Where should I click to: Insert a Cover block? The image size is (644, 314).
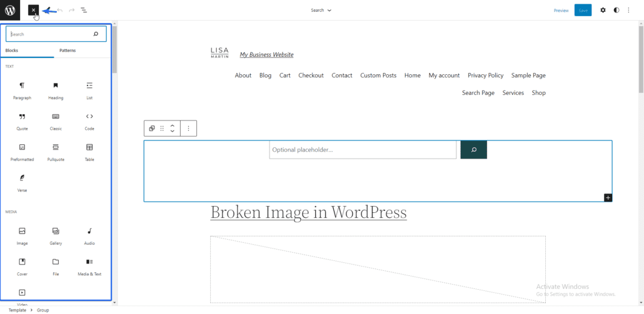click(22, 267)
